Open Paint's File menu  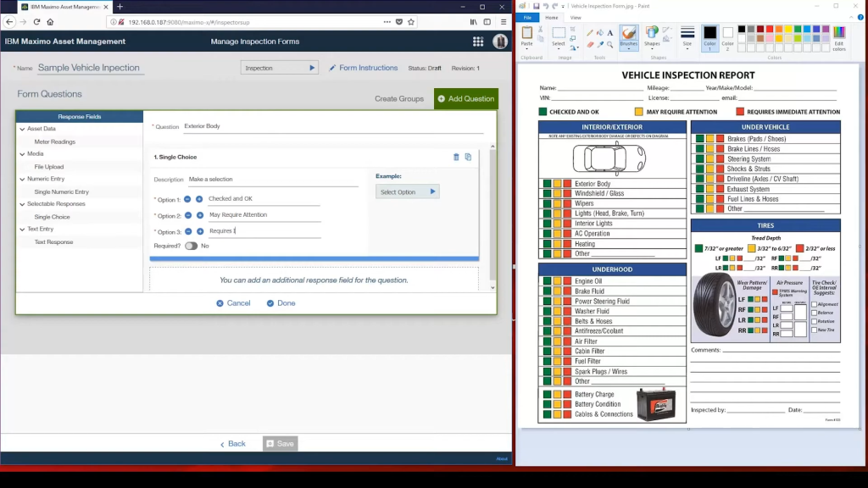click(x=527, y=18)
